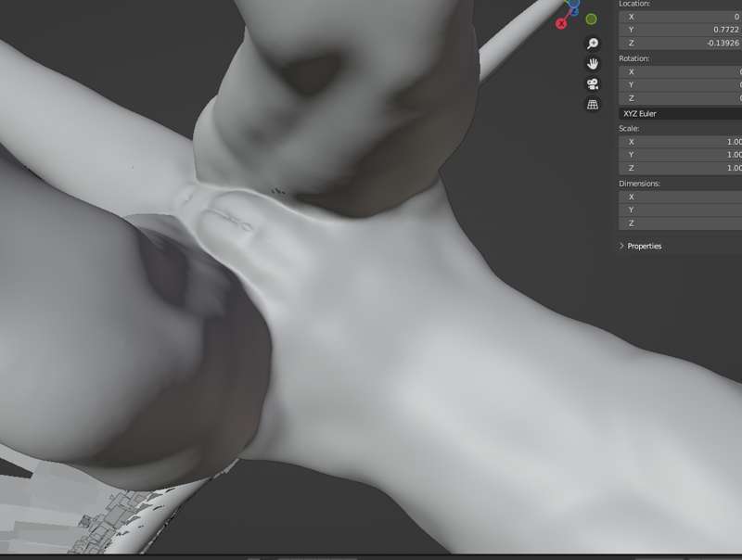
Task: Select the Scale Y value field
Action: click(680, 155)
